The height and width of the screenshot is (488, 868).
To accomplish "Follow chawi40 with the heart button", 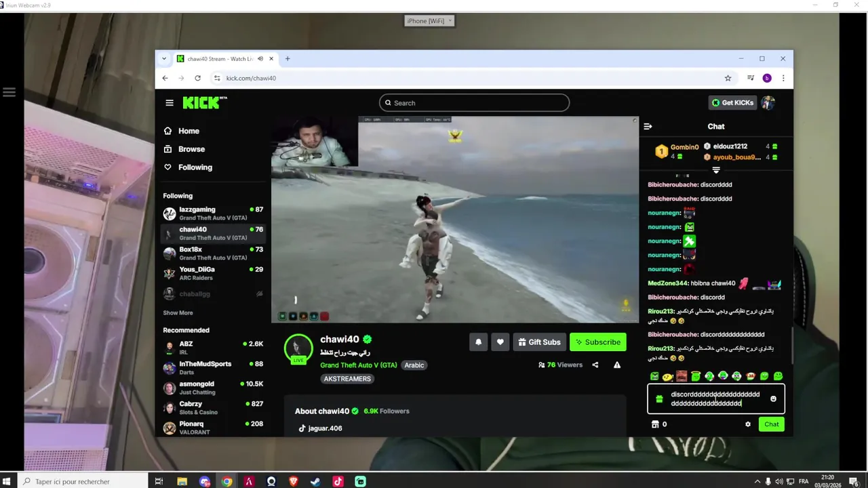I will tap(500, 342).
